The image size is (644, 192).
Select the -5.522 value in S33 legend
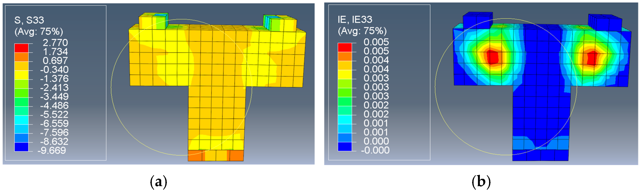click(x=54, y=114)
